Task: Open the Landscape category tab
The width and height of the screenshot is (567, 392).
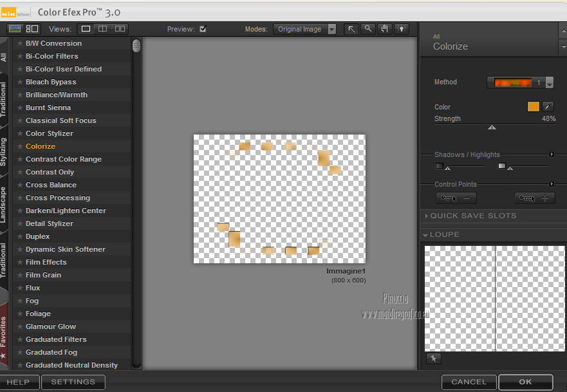Action: [4, 204]
